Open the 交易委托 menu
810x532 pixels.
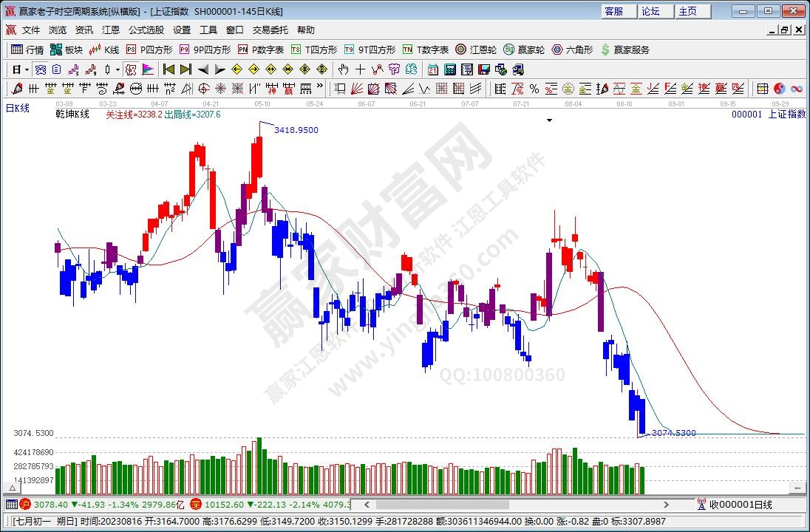tap(270, 30)
